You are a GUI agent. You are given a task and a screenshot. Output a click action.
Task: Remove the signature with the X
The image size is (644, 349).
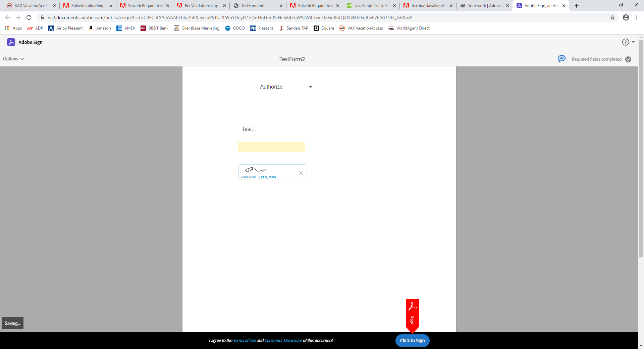[x=301, y=173]
